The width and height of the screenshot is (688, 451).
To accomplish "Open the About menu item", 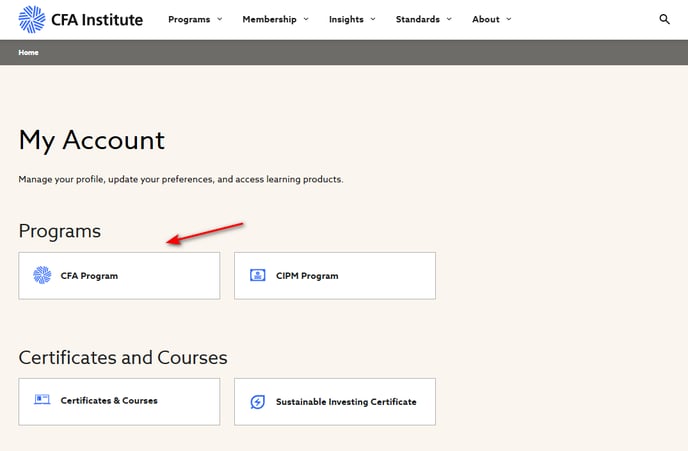I will pos(486,19).
